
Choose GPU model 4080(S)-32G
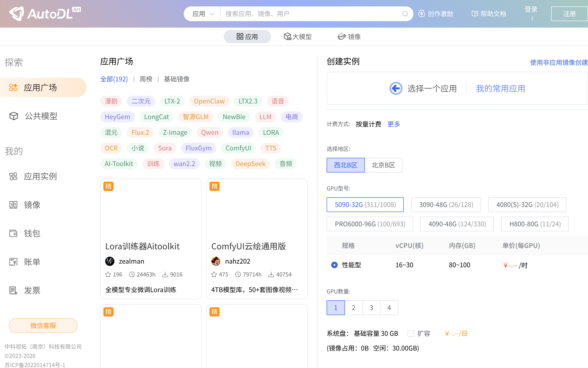coord(527,204)
